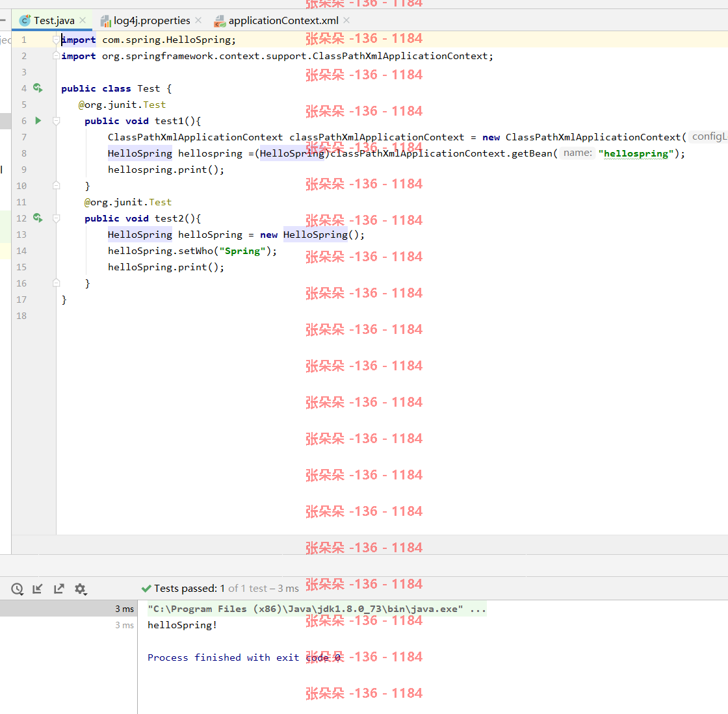This screenshot has width=728, height=714.
Task: Click the java.exe command line in console
Action: pos(317,609)
